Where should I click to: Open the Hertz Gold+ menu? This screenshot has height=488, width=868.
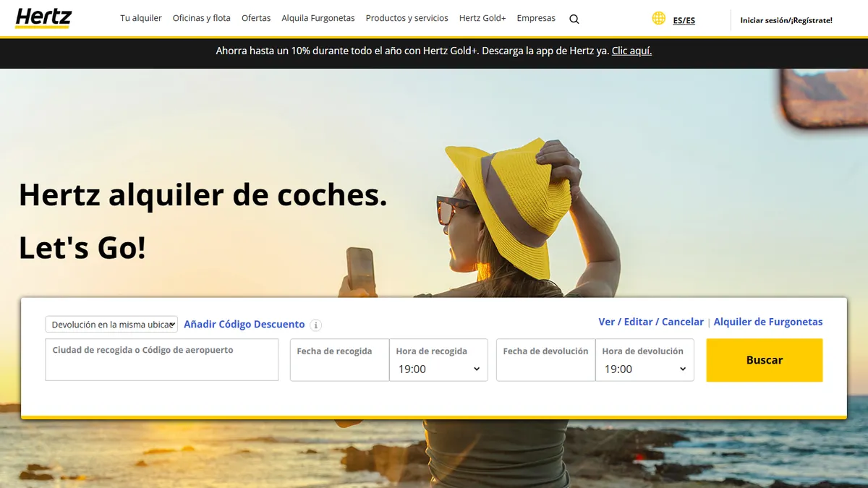point(482,18)
